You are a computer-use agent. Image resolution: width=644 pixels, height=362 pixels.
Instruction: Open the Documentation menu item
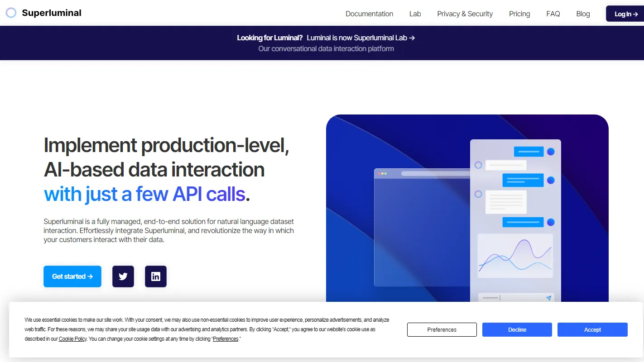369,14
